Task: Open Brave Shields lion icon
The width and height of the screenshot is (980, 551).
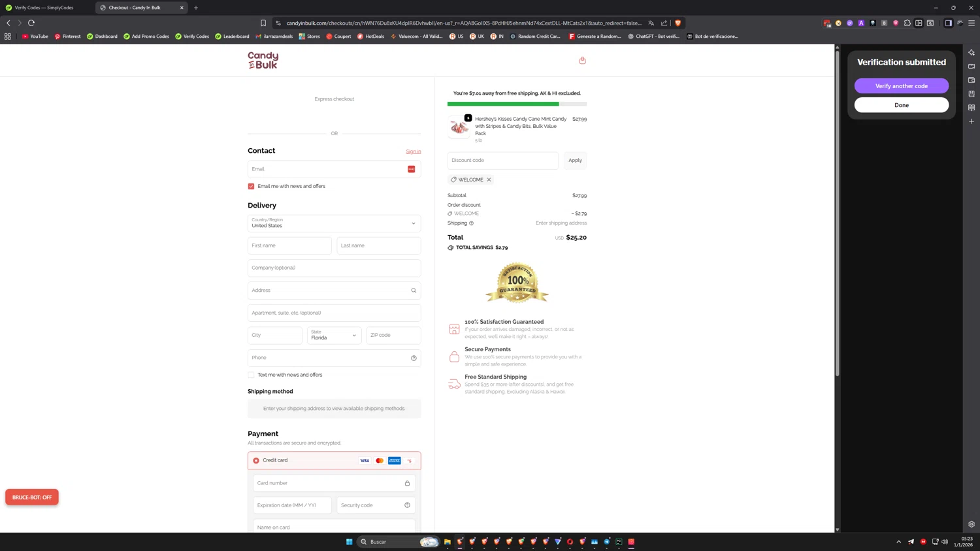Action: [678, 23]
